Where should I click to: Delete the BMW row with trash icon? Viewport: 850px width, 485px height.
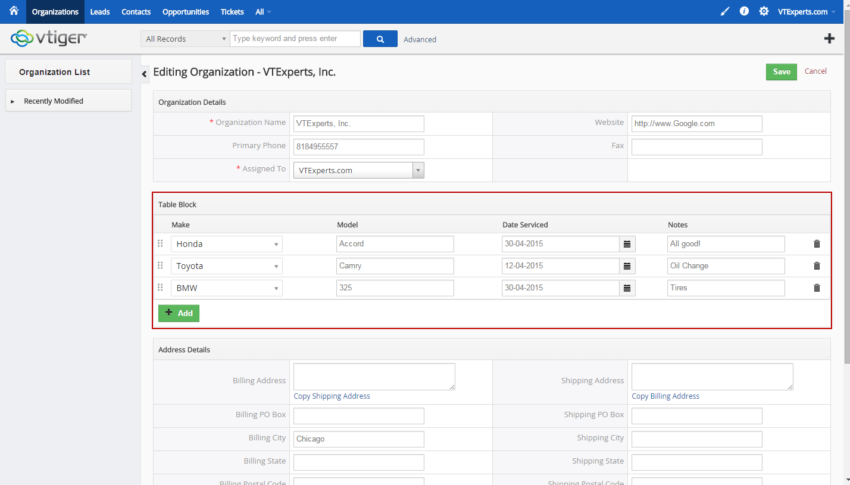[x=816, y=288]
